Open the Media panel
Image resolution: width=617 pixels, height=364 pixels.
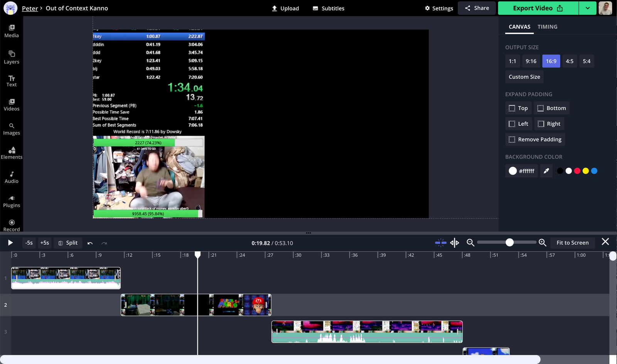coord(11,31)
